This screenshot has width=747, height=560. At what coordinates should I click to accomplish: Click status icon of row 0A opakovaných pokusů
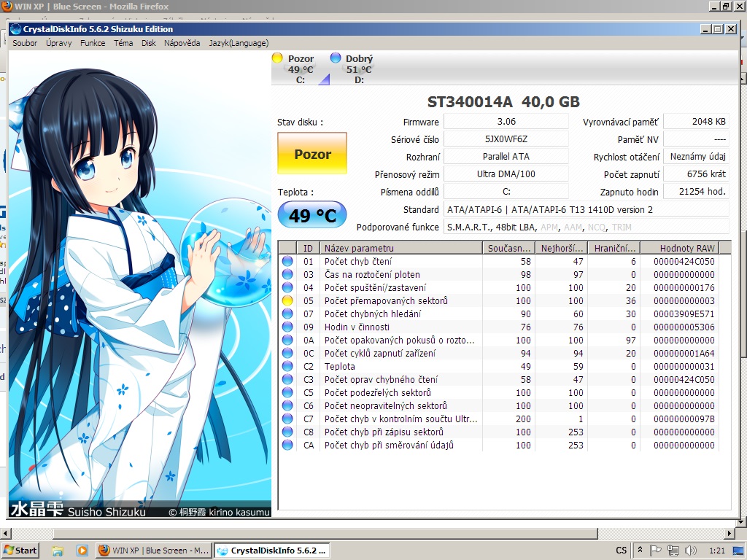click(x=287, y=340)
